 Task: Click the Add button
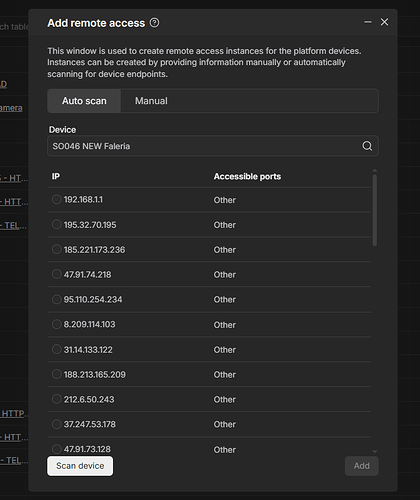(x=362, y=466)
